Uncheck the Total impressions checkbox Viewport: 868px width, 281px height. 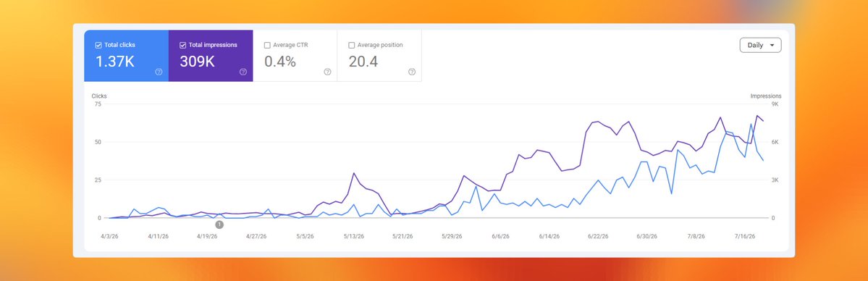tap(182, 45)
